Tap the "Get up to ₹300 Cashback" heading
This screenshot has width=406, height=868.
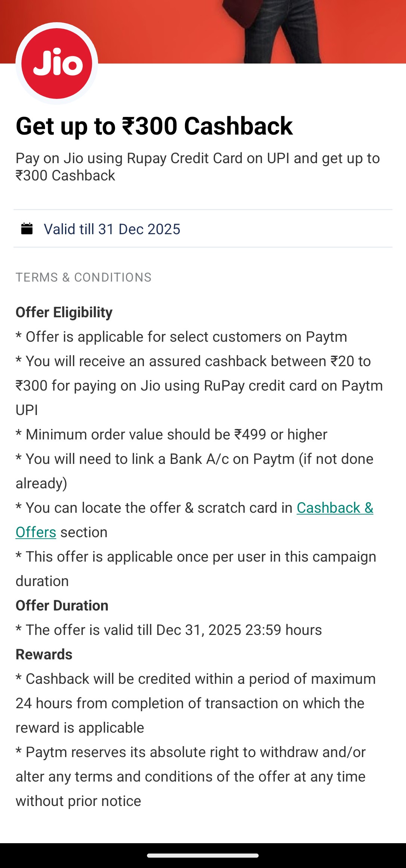154,126
